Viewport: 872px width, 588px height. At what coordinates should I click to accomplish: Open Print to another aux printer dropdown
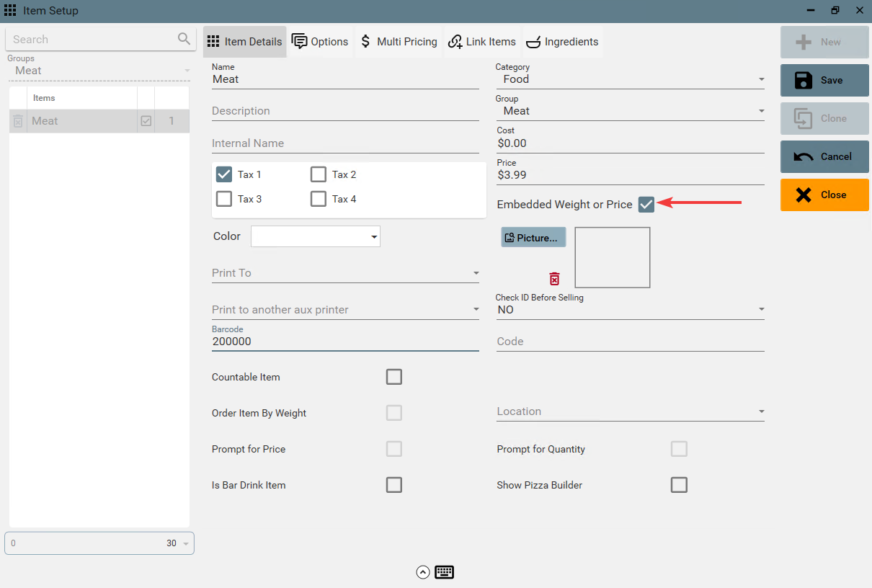click(345, 310)
